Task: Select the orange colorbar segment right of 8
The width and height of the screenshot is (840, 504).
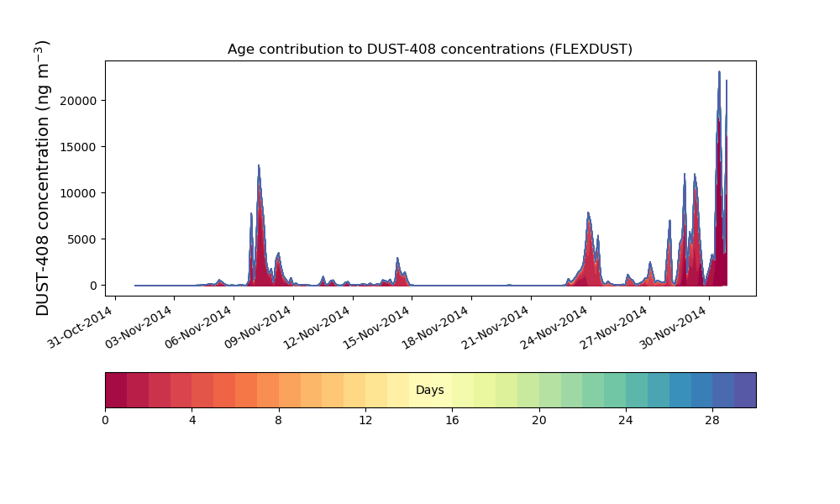Action: [x=289, y=390]
